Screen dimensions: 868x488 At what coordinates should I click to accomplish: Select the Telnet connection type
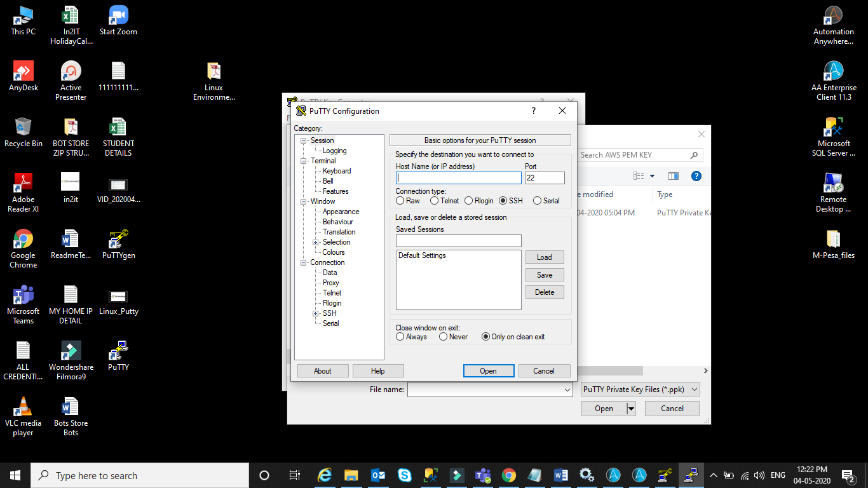click(435, 201)
